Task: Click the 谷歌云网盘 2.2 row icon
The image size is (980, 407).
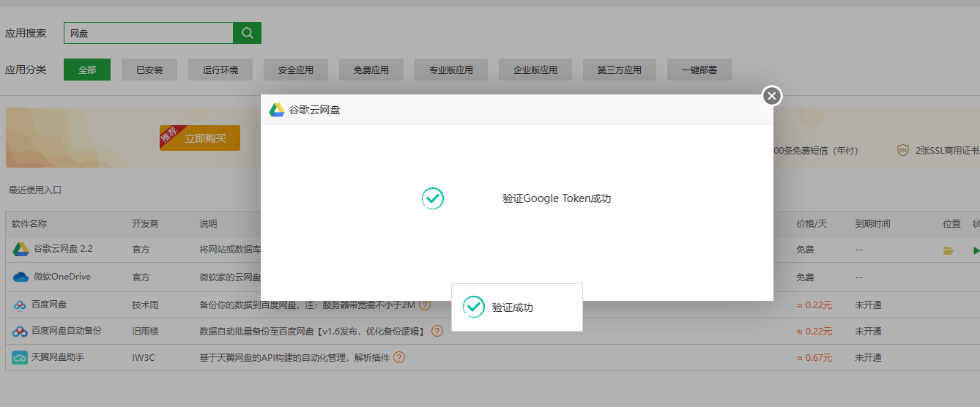Action: 21,249
